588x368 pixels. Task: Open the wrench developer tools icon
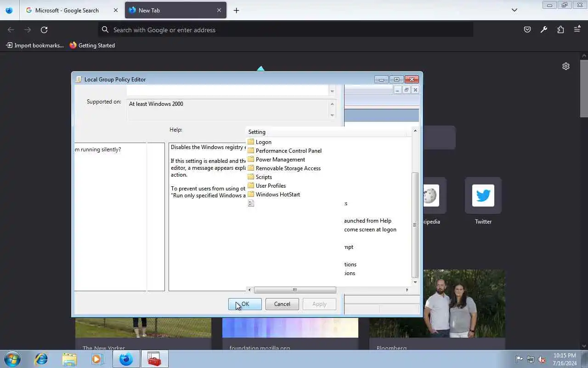544,29
